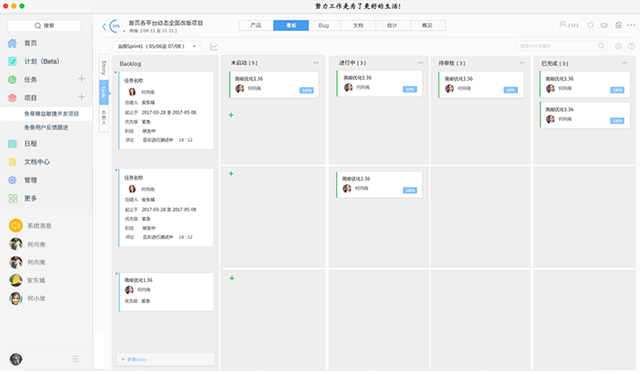Select the 看板 board tab
Image resolution: width=640 pixels, height=374 pixels.
(291, 25)
